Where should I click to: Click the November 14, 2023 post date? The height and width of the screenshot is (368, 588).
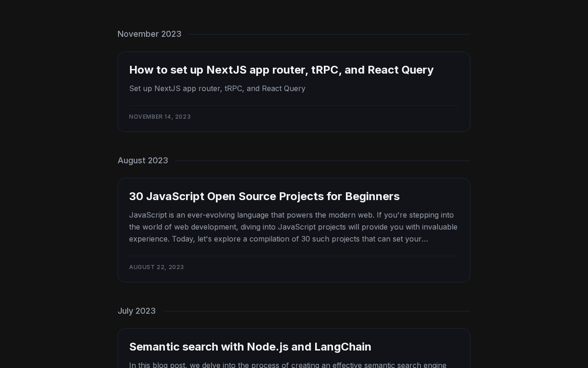[x=160, y=117]
